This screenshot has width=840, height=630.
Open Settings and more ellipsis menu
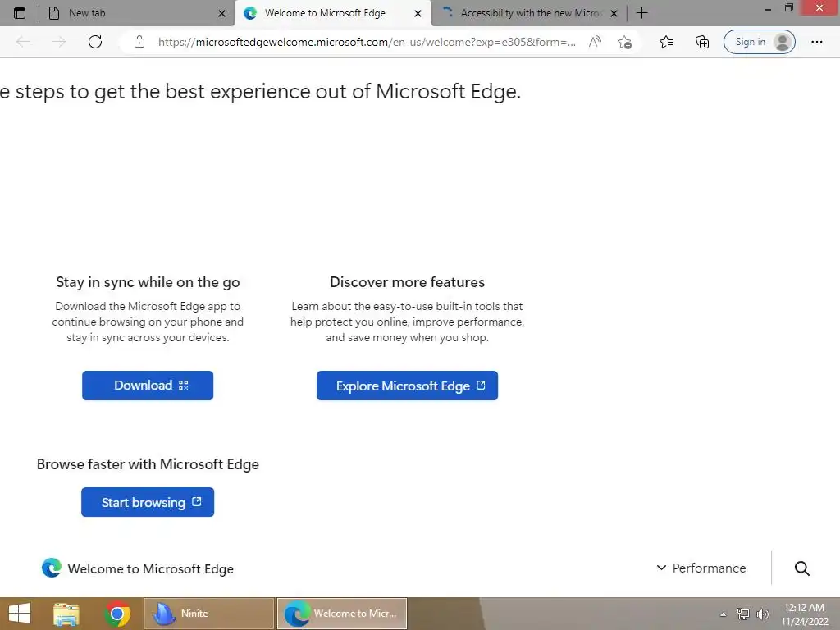pyautogui.click(x=816, y=42)
